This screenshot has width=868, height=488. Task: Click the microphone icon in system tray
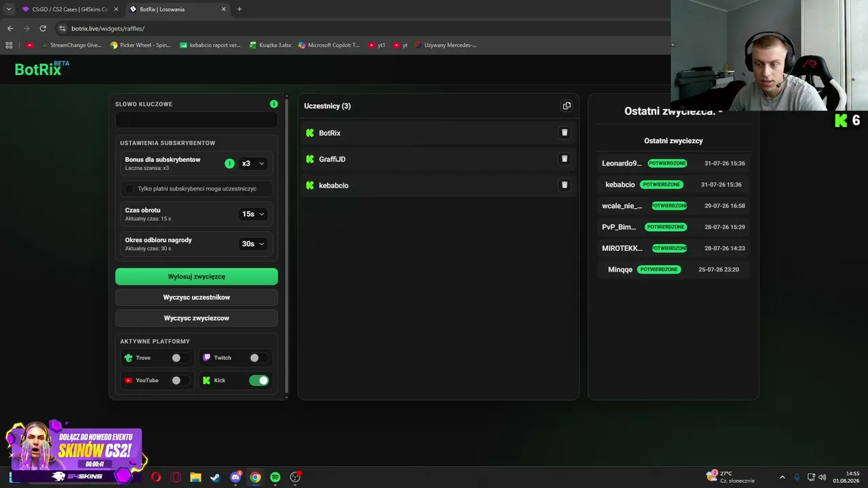point(797,477)
